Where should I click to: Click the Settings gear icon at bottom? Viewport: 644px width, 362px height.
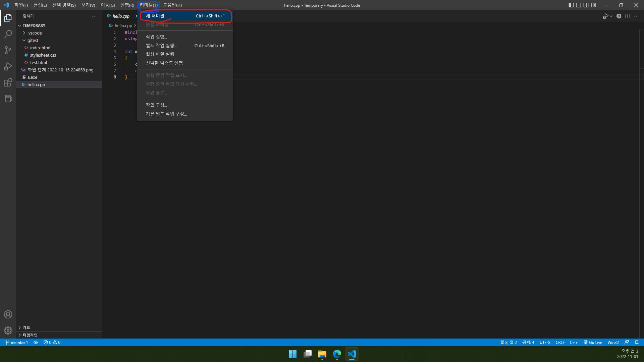coord(7,330)
